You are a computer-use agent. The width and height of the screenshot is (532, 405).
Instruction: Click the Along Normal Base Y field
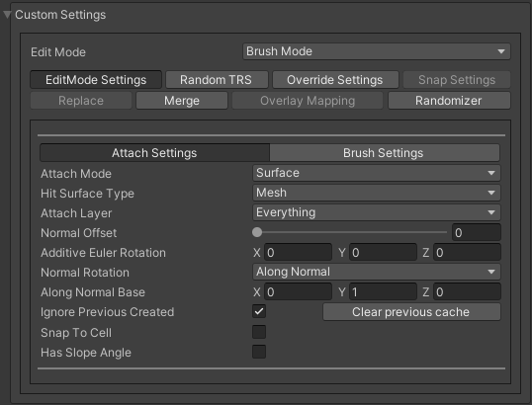[x=383, y=291]
